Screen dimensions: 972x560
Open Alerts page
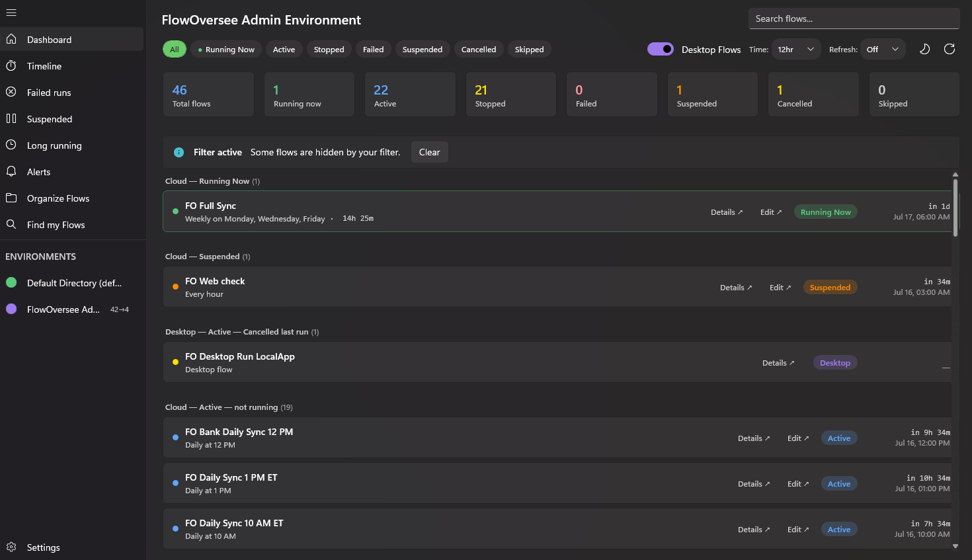click(71, 172)
